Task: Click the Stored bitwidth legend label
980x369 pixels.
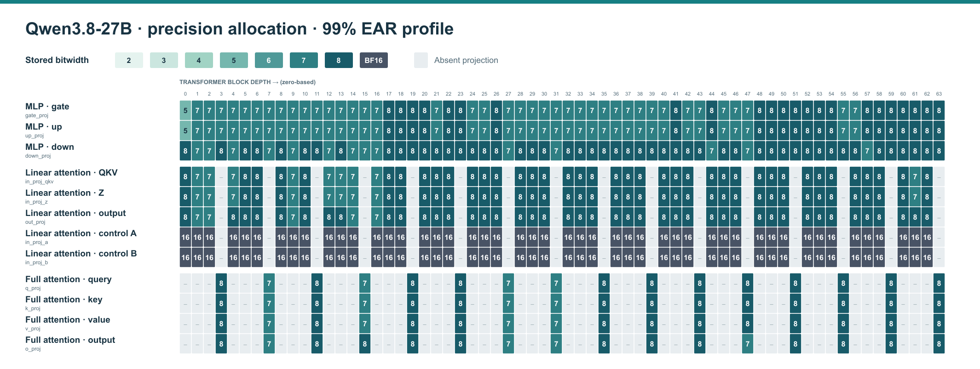Action: [x=57, y=60]
